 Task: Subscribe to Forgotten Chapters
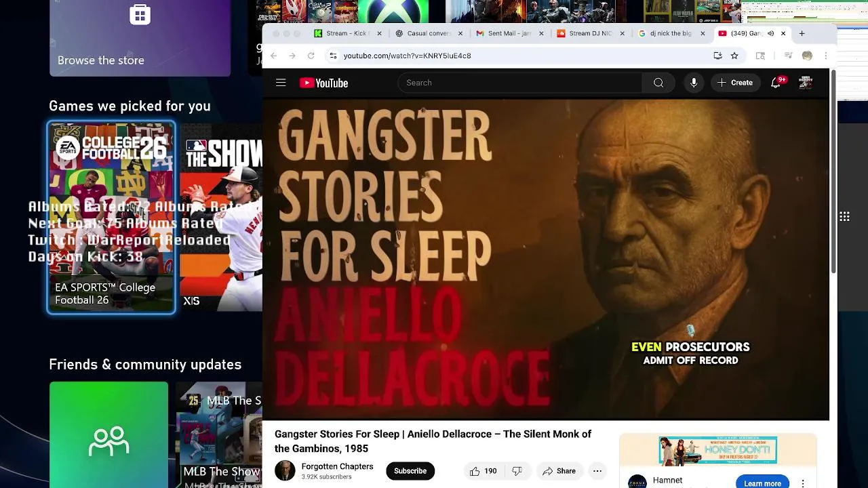click(410, 471)
